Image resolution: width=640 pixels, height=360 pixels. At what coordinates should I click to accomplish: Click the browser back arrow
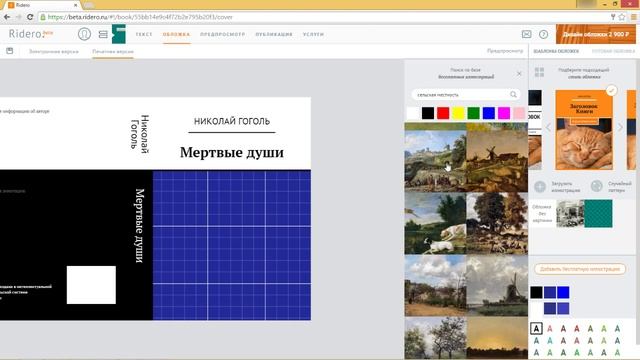(7, 17)
